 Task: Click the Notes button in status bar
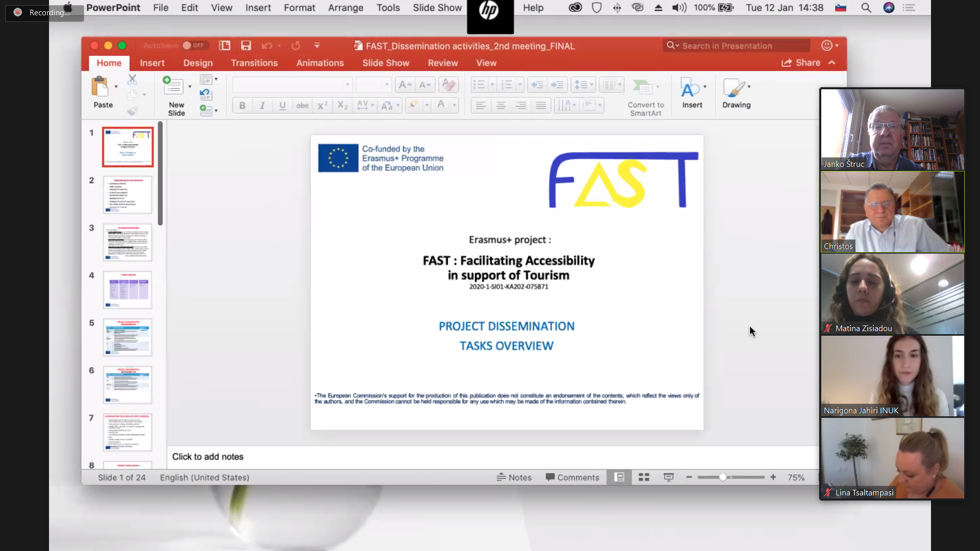[514, 478]
